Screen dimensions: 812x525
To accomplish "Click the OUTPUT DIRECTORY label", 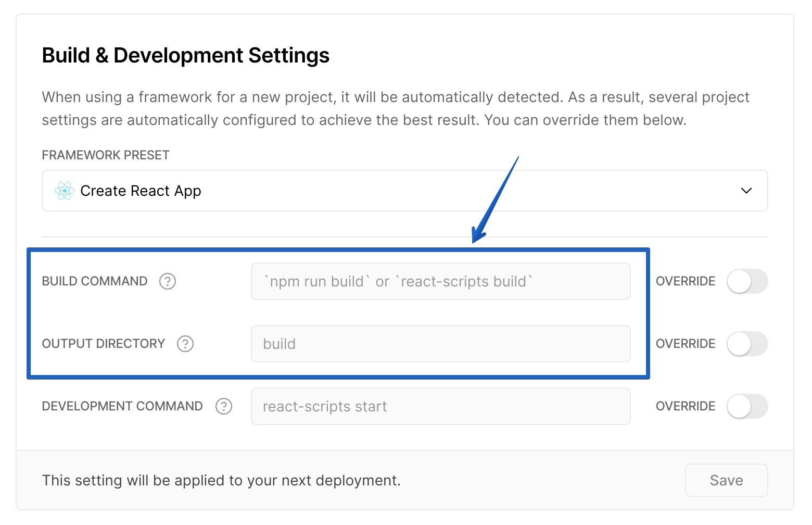I will coord(103,344).
